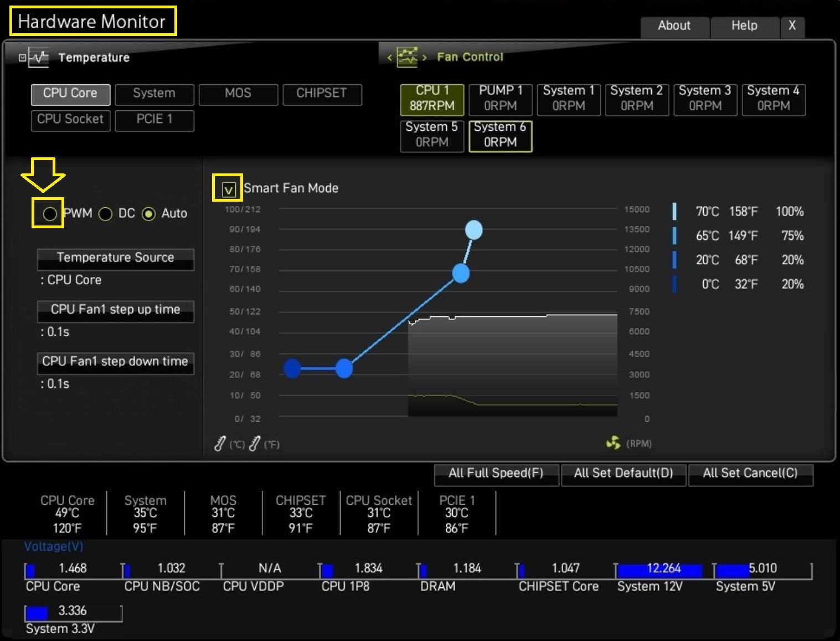This screenshot has height=641, width=840.
Task: Click the CPU Core 49°C reading
Action: (x=68, y=514)
